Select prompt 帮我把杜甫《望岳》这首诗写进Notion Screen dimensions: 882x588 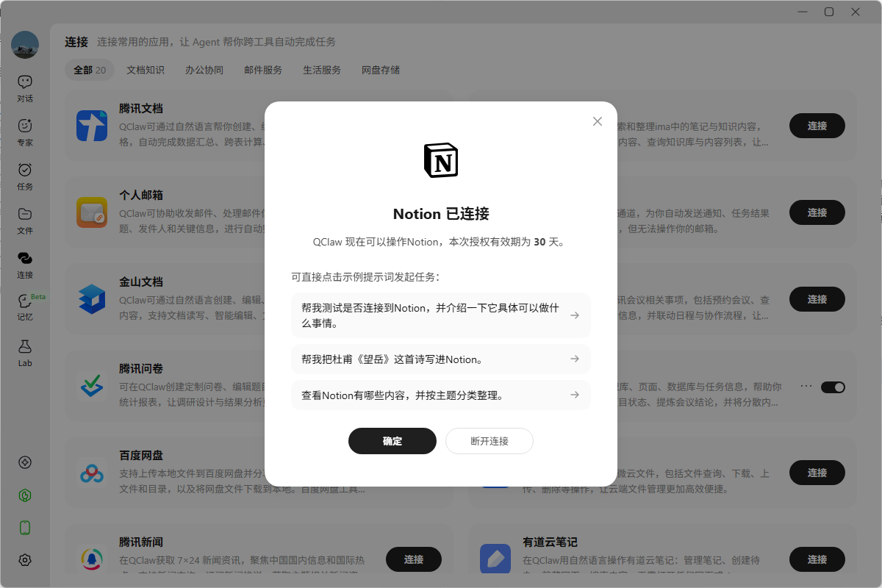point(441,359)
